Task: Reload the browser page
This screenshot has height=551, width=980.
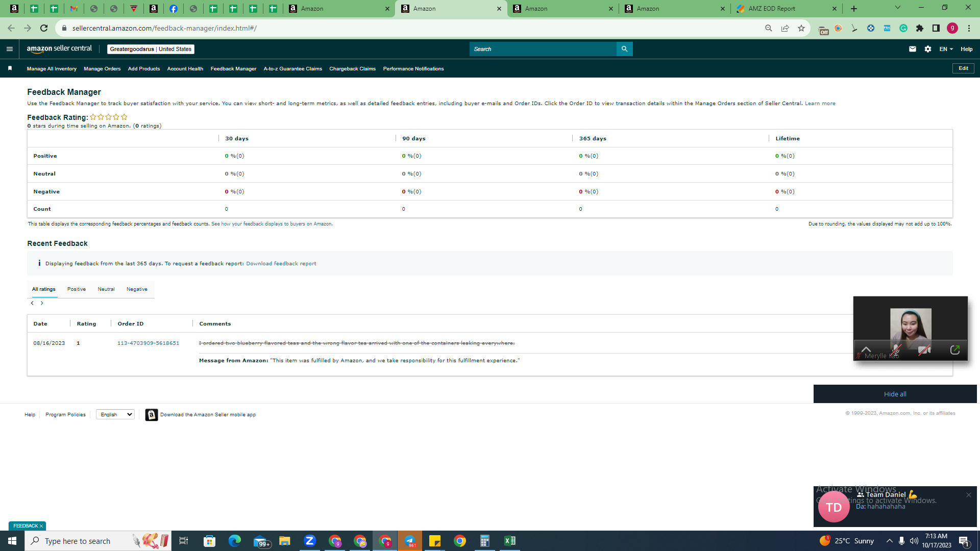Action: (44, 28)
